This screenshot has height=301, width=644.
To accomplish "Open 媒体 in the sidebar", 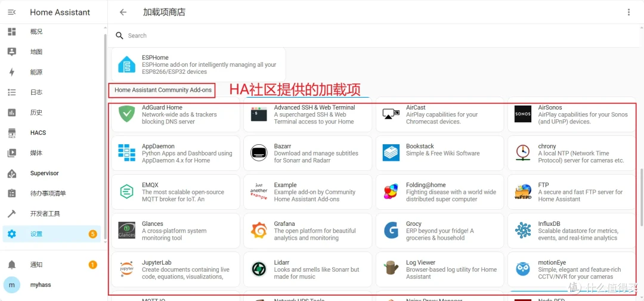I will coord(52,153).
